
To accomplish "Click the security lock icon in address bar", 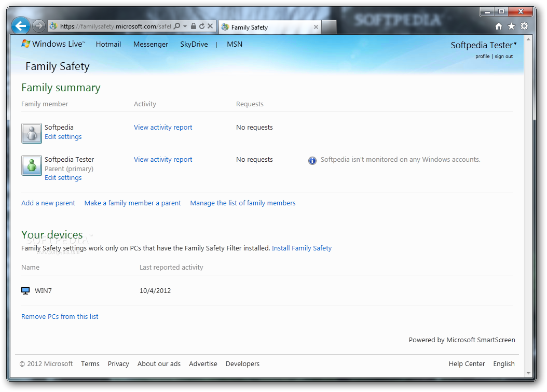I will (193, 26).
